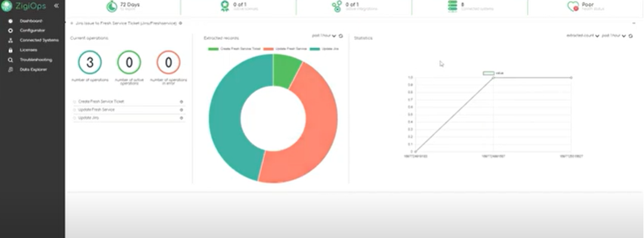The width and height of the screenshot is (644, 238).
Task: Open Jira Issue to Fresh Service Ticket title
Action: click(126, 23)
